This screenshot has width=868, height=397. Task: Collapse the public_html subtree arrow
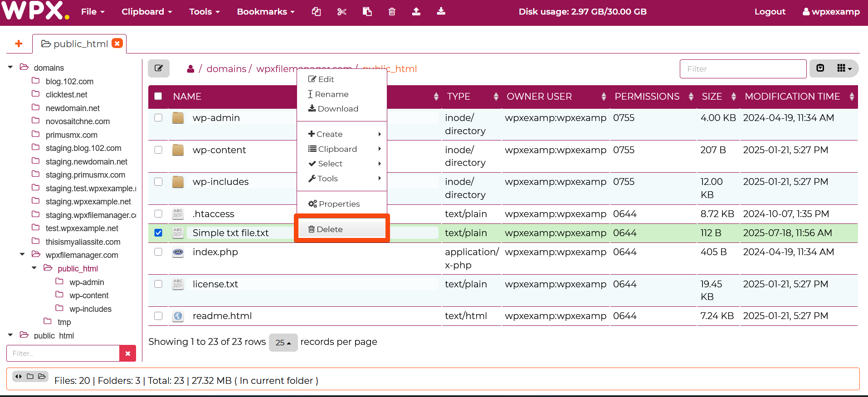pos(34,268)
